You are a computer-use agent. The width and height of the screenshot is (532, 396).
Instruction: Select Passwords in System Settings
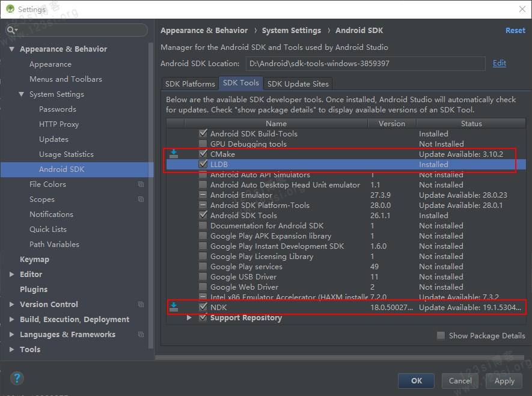coord(57,109)
